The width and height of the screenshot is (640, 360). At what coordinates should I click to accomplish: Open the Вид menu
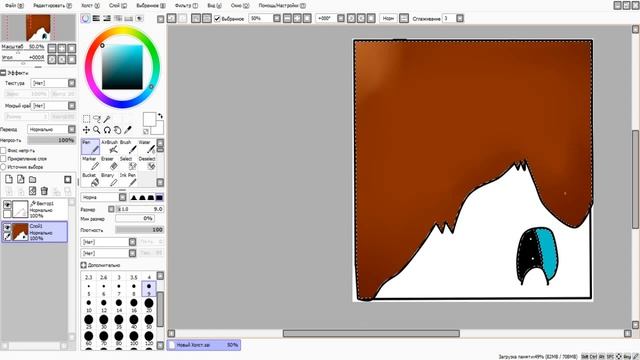214,6
